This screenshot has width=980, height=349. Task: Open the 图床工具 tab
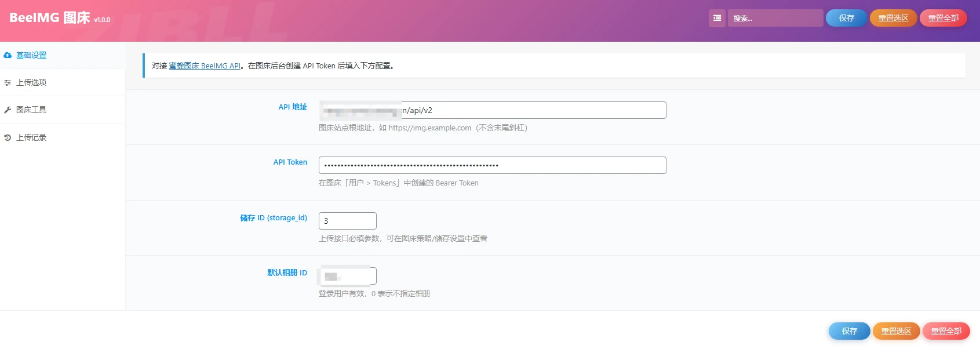click(63, 110)
